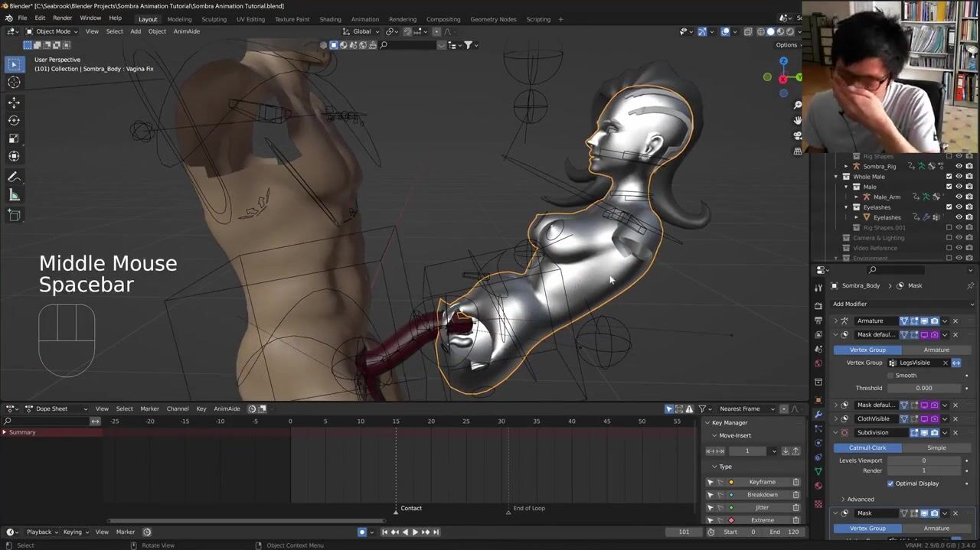Click the Threshold slider field

[x=923, y=388]
